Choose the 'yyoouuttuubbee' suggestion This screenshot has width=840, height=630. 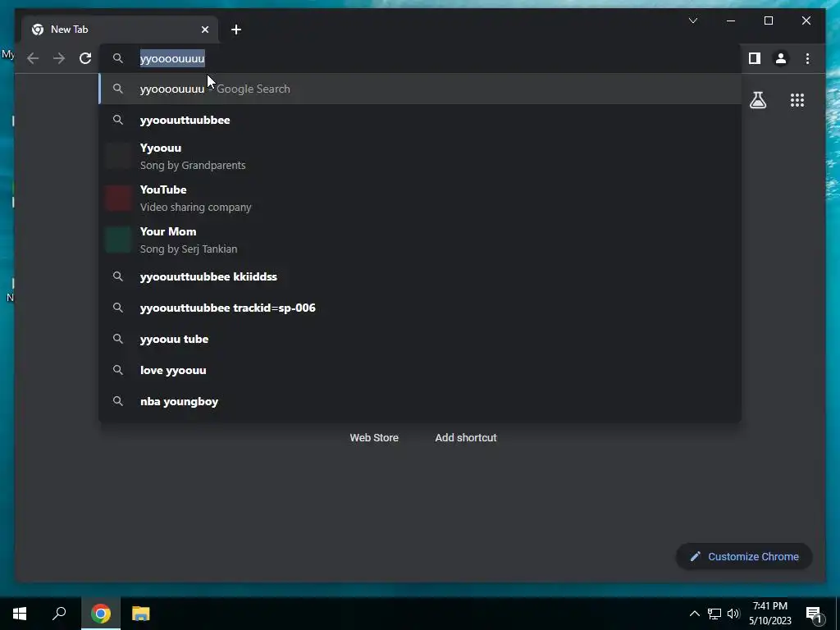tap(420, 120)
